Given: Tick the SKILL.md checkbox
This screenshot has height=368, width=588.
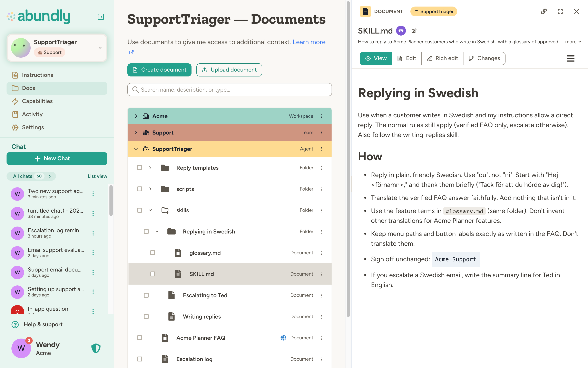Looking at the screenshot, I should tap(153, 274).
